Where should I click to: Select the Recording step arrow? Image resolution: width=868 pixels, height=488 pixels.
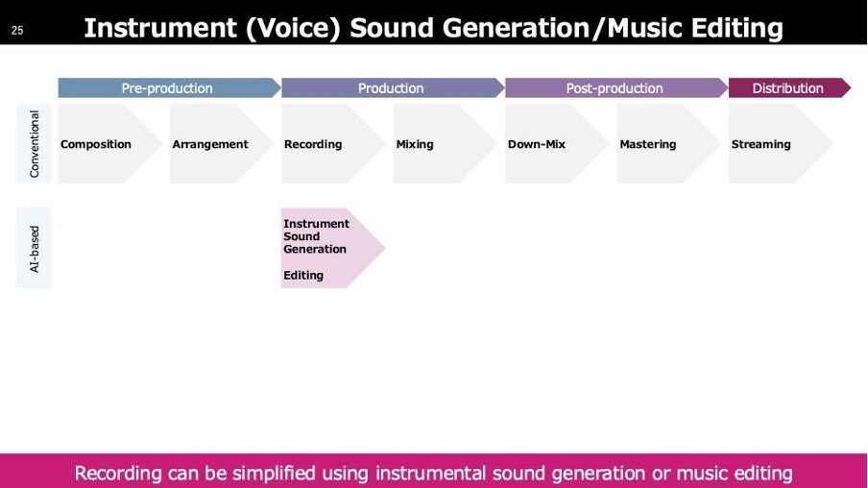(x=333, y=144)
